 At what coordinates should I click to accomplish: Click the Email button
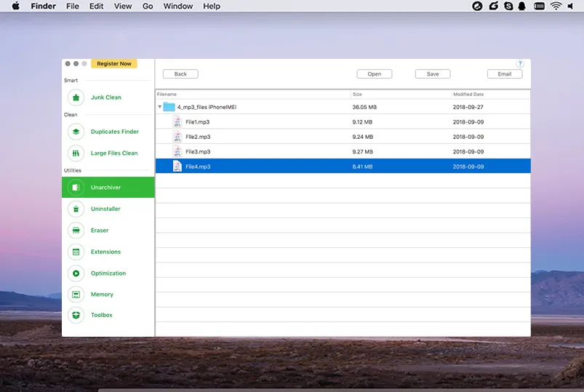pos(504,74)
